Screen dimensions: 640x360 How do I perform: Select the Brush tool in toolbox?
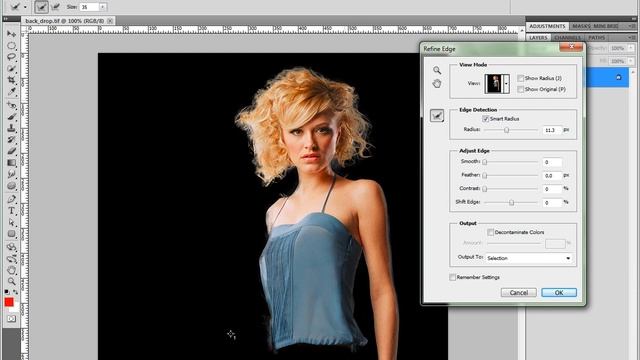click(11, 117)
